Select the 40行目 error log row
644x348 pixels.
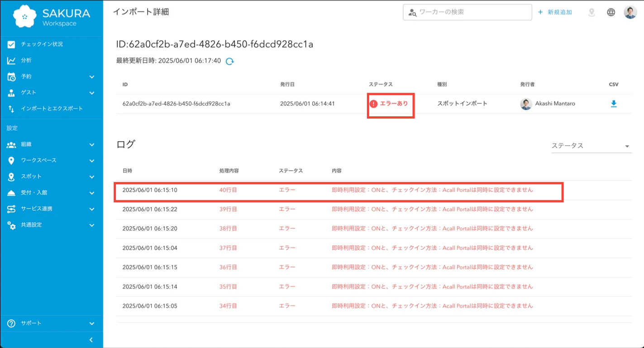tap(339, 190)
